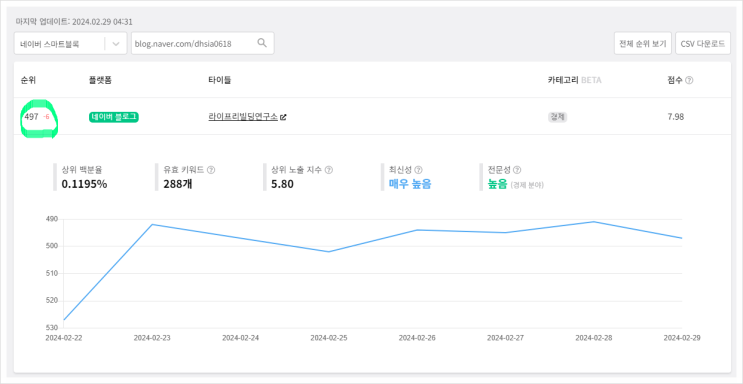Click the CSV 다운로드 button
The image size is (743, 384).
[703, 44]
